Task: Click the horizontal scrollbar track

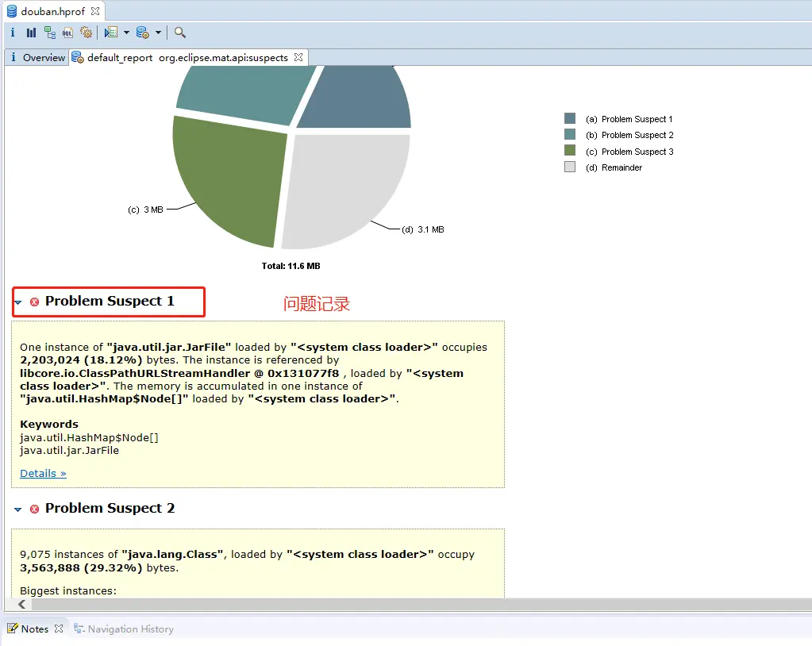Action: tap(421, 604)
